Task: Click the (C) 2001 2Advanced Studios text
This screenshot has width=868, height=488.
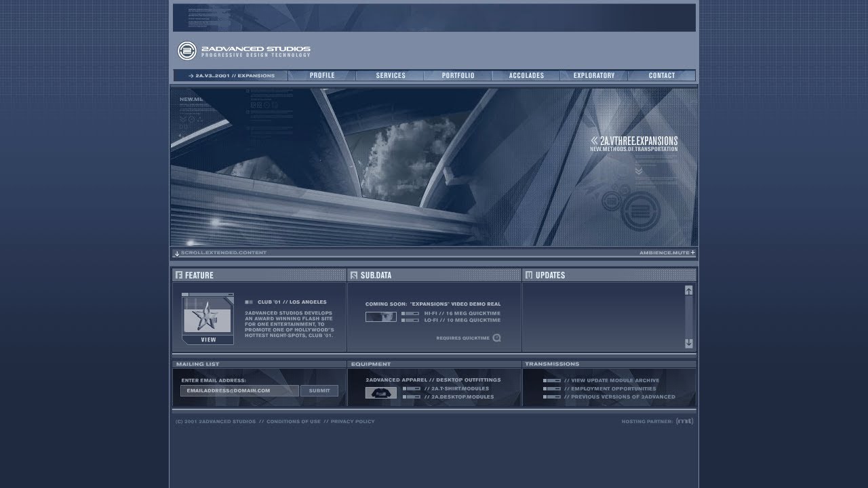Action: pyautogui.click(x=216, y=422)
